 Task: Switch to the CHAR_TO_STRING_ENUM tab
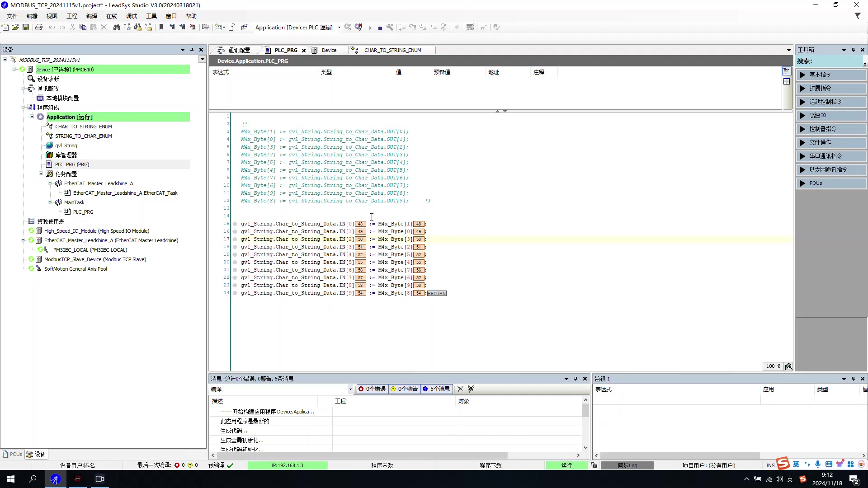point(392,50)
